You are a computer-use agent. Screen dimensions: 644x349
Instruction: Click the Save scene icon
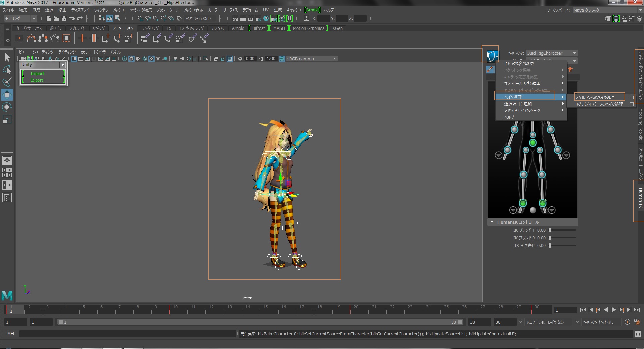[64, 18]
